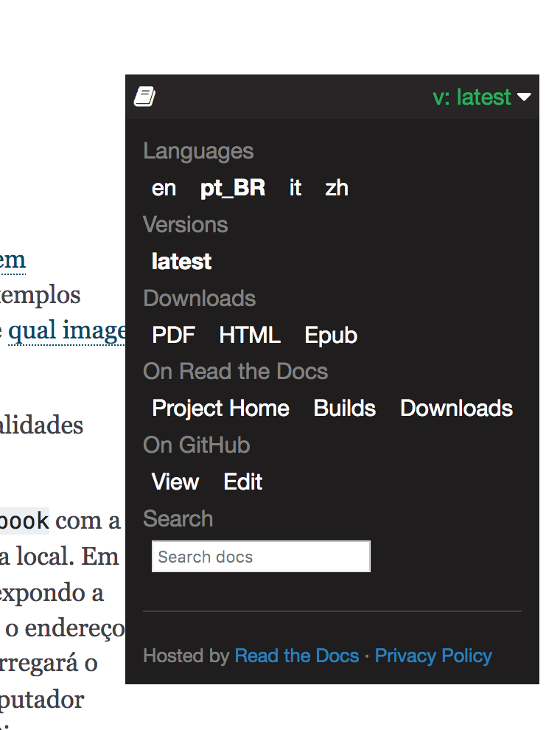Image resolution: width=560 pixels, height=730 pixels.
Task: Open the Privacy Policy link
Action: pyautogui.click(x=433, y=656)
